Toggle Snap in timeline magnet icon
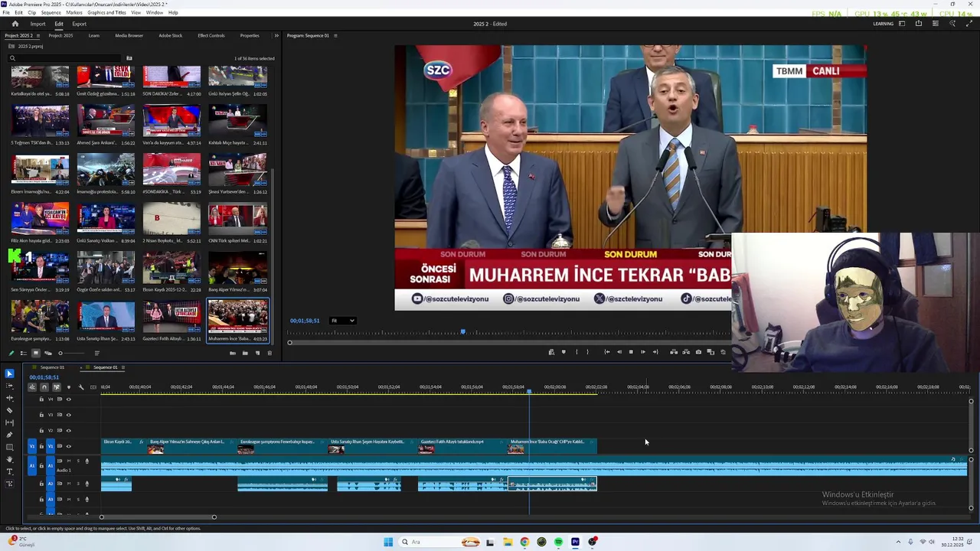 [x=44, y=387]
